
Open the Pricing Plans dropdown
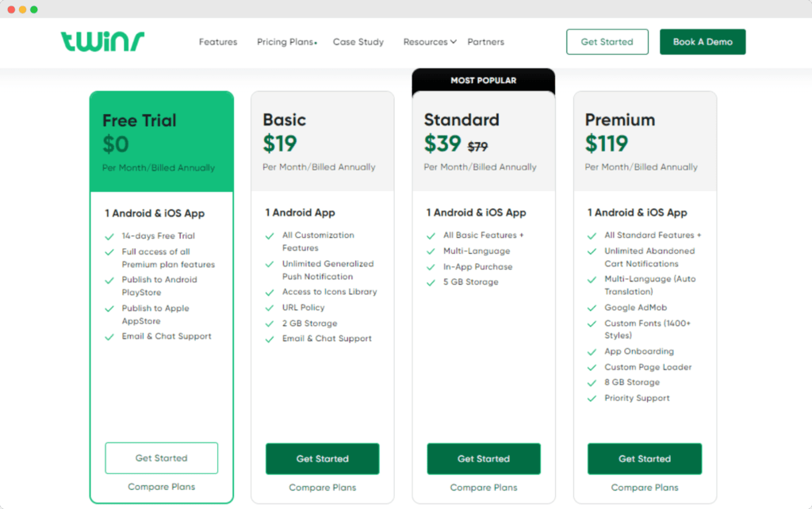coord(286,42)
